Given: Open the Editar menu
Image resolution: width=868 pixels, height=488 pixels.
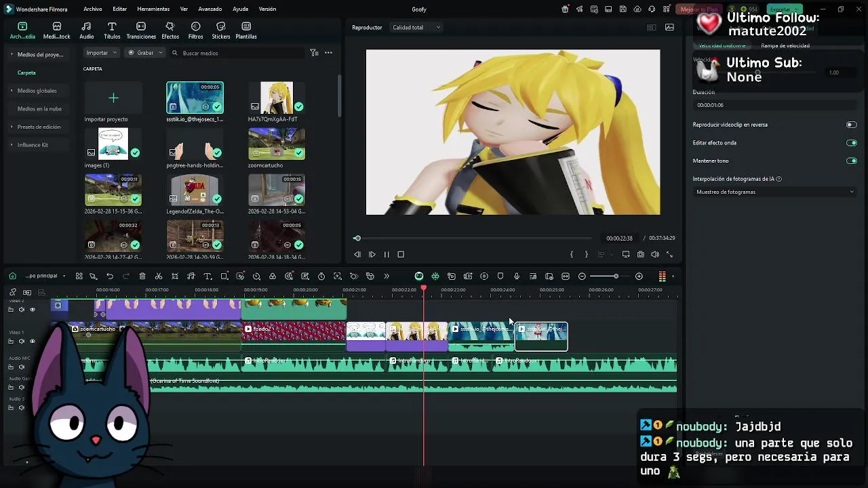Looking at the screenshot, I should [120, 9].
